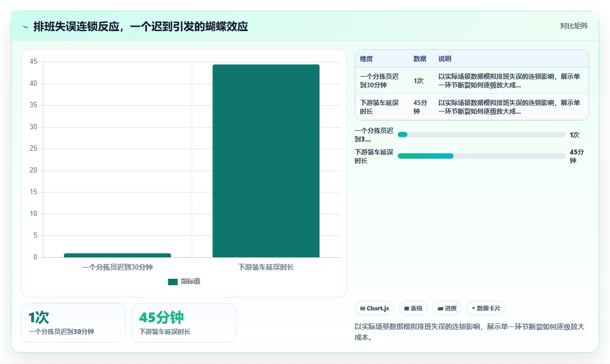The width and height of the screenshot is (610, 364).
Task: Click the icon in the 表格 tag
Action: (x=406, y=308)
